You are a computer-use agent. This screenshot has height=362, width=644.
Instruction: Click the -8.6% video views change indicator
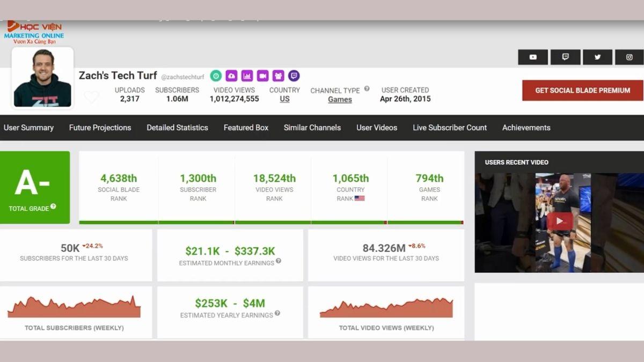tap(416, 246)
